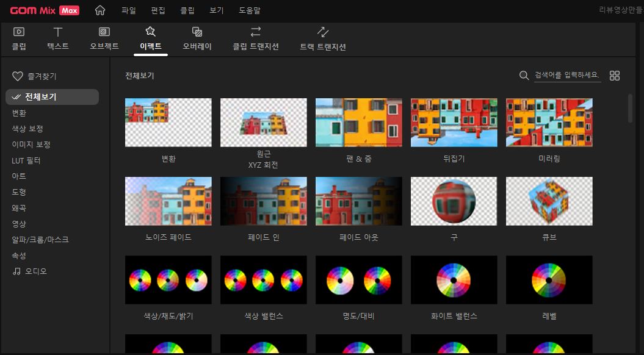Choose the 원근 XYZ 회전 effect thumbnail
The height and width of the screenshot is (355, 644).
264,123
